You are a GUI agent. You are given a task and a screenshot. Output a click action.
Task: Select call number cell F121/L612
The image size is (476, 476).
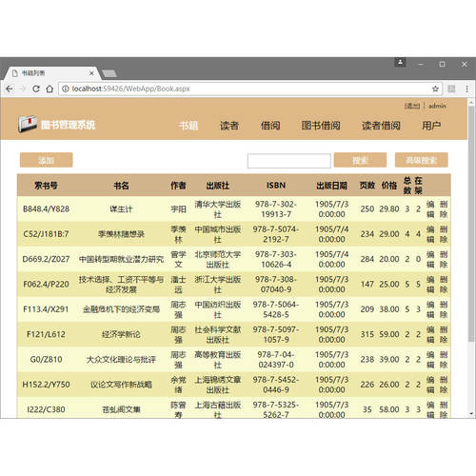(x=46, y=334)
